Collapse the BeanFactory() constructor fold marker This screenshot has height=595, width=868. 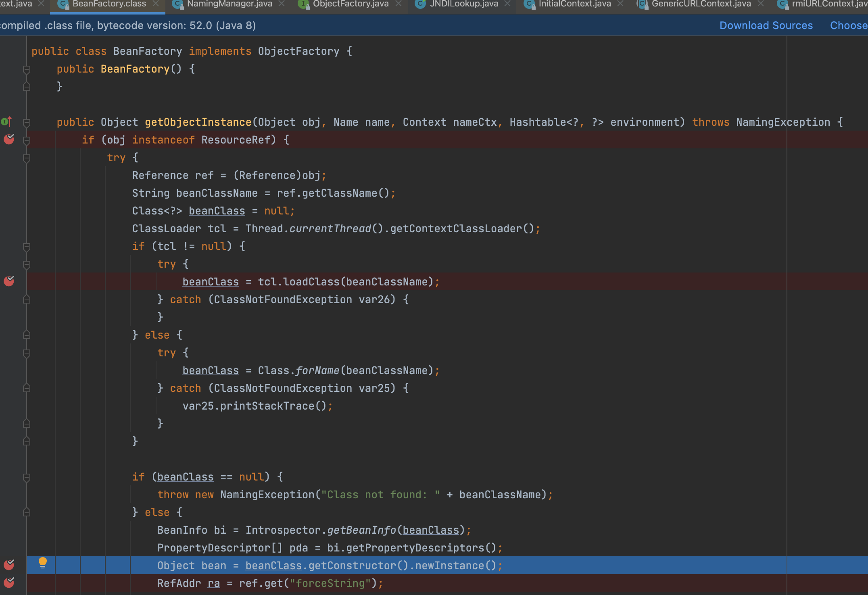click(x=27, y=69)
